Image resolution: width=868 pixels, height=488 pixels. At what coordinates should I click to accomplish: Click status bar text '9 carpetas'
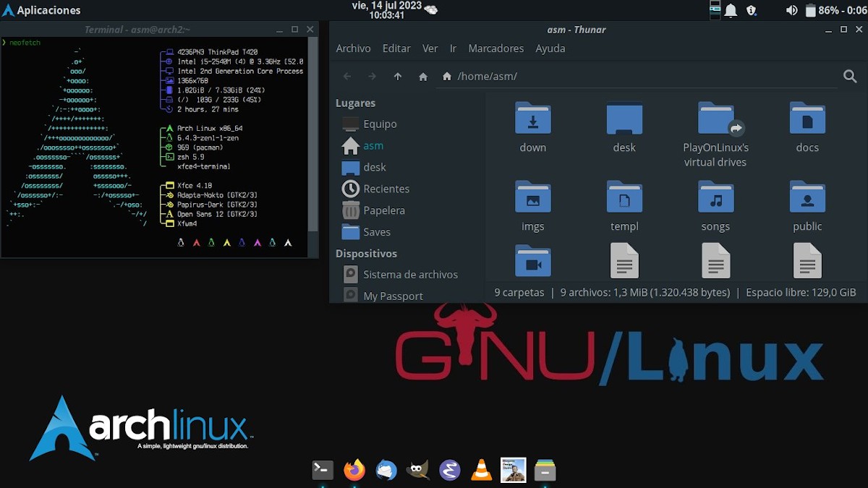519,292
